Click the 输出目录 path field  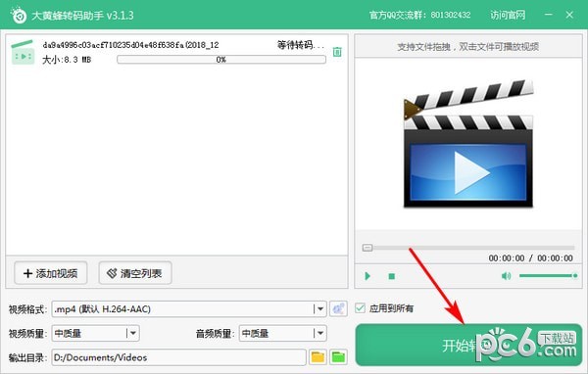click(x=179, y=357)
